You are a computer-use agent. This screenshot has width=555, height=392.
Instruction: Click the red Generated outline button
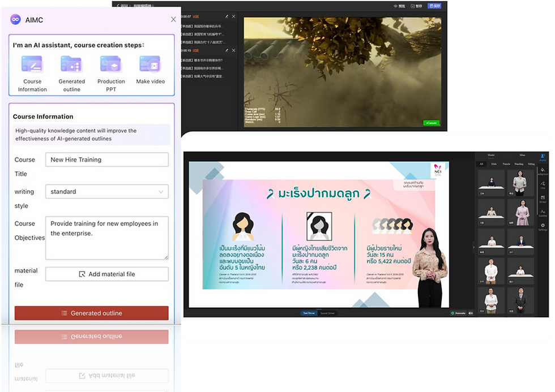(91, 313)
